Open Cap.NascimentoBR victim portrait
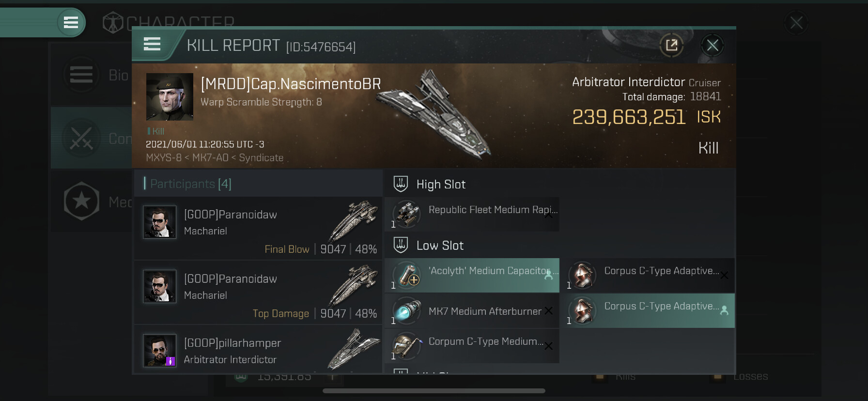This screenshot has width=868, height=401. click(170, 97)
